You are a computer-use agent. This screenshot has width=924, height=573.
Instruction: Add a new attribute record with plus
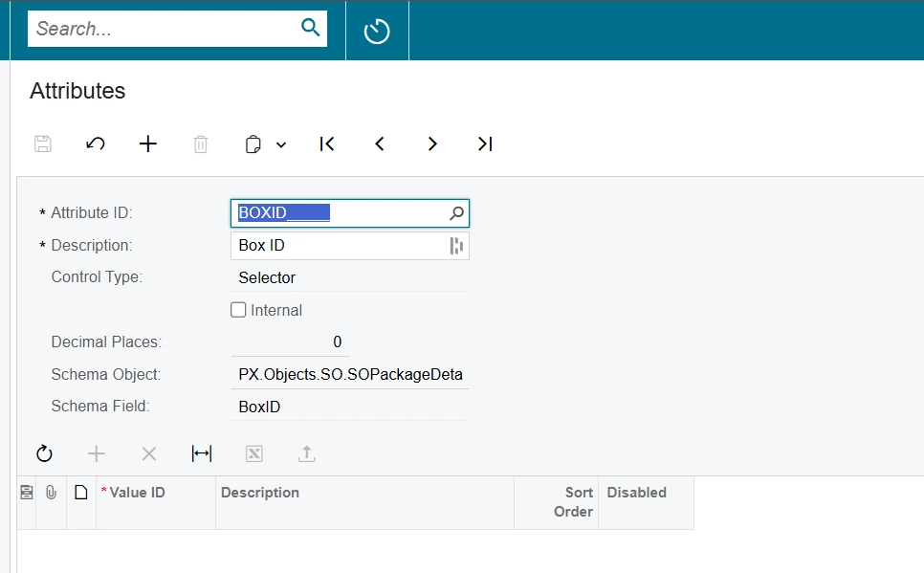coord(148,143)
